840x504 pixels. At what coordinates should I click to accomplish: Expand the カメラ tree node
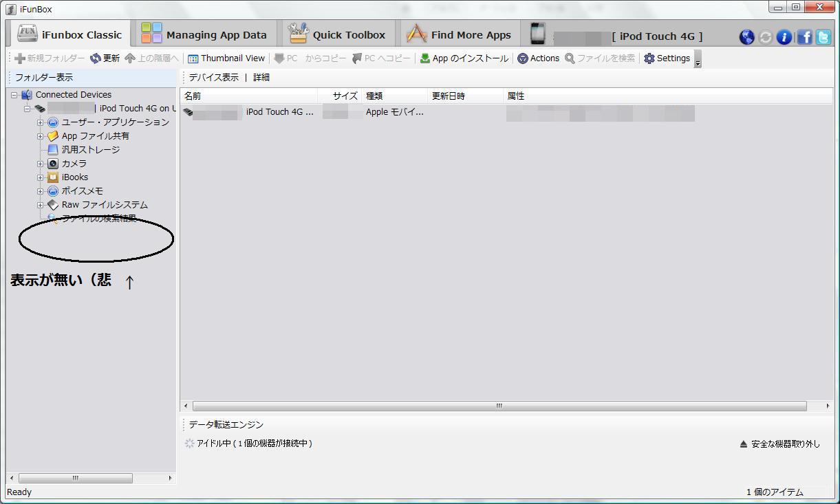[40, 164]
